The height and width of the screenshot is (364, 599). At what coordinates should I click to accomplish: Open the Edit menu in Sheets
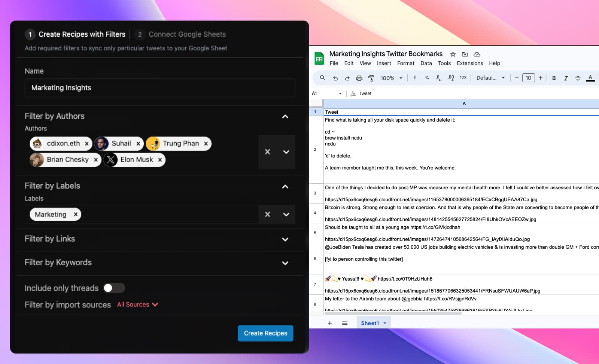349,63
